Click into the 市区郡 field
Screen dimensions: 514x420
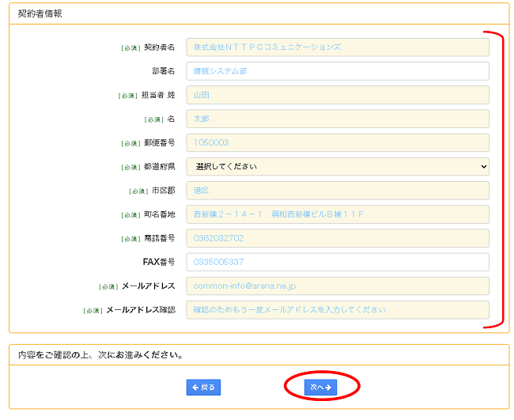coord(338,191)
